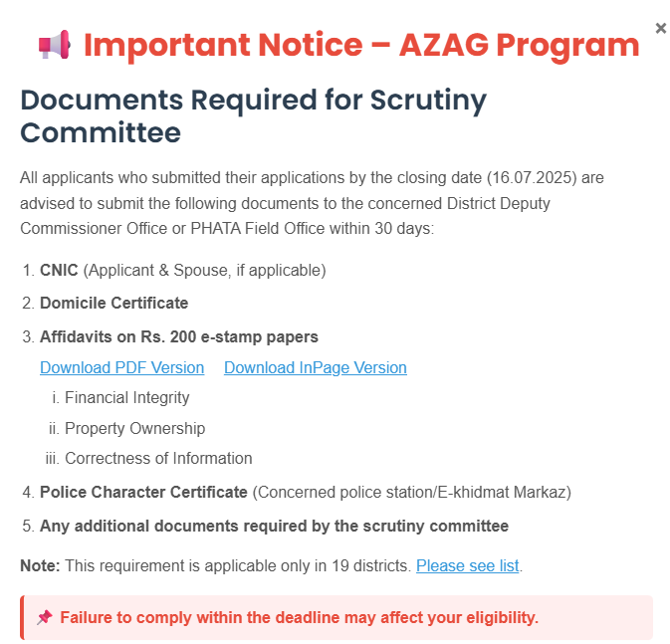Open the Download PDF Version link
Screen dimensions: 670x644
point(121,368)
